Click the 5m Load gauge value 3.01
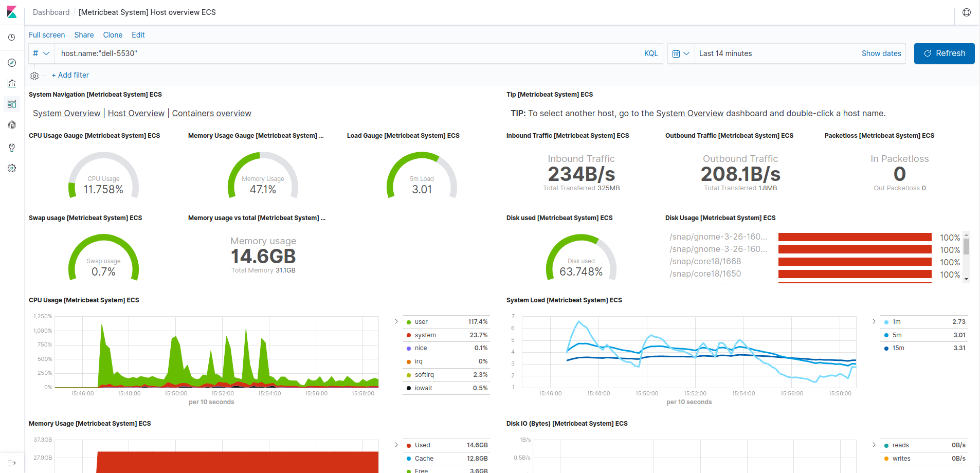This screenshot has width=980, height=473. click(x=422, y=190)
